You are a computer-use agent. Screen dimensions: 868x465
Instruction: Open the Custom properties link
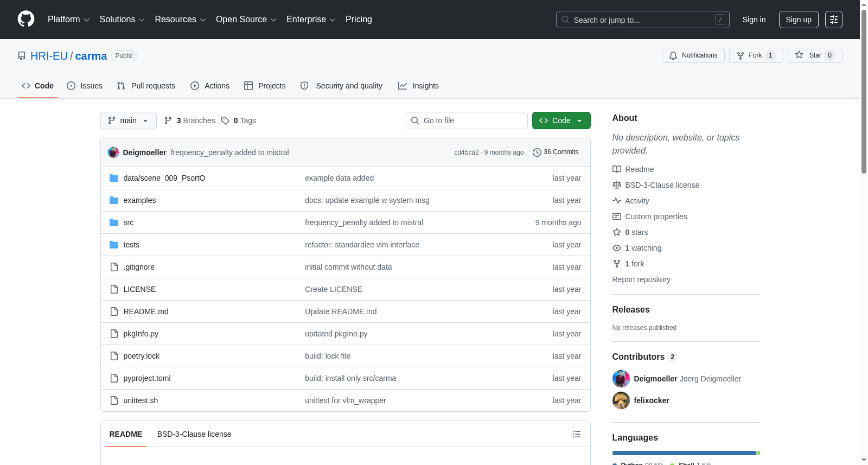(656, 216)
